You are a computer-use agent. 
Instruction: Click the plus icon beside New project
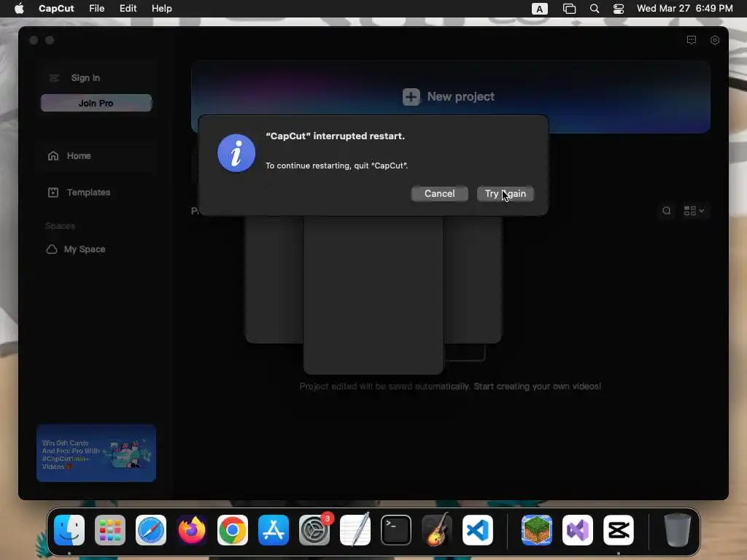click(411, 97)
